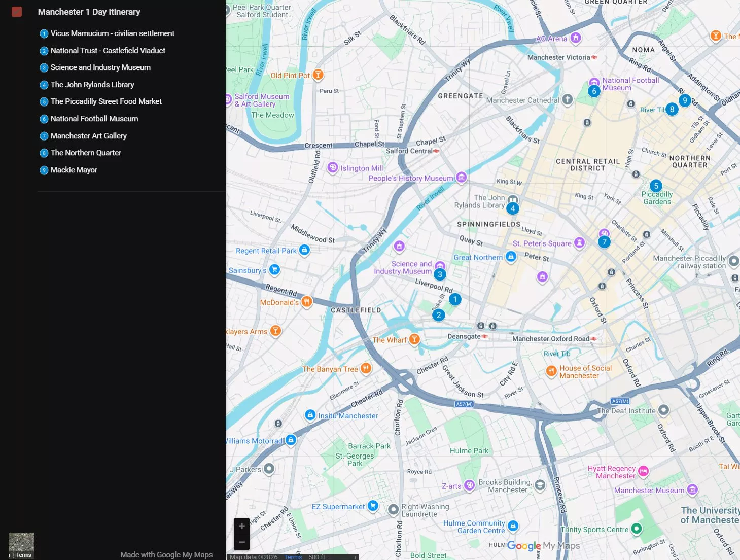Click map marker number 1 near Liverpool Rd
The image size is (740, 560).
455,299
